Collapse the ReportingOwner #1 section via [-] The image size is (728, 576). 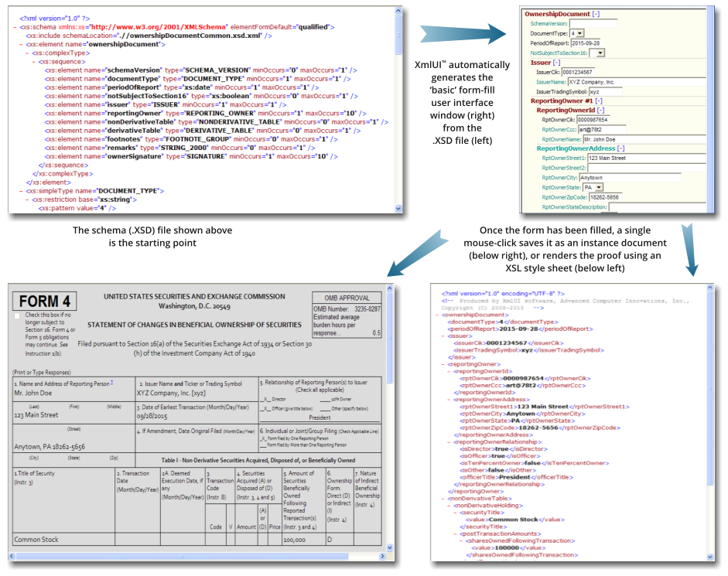599,101
